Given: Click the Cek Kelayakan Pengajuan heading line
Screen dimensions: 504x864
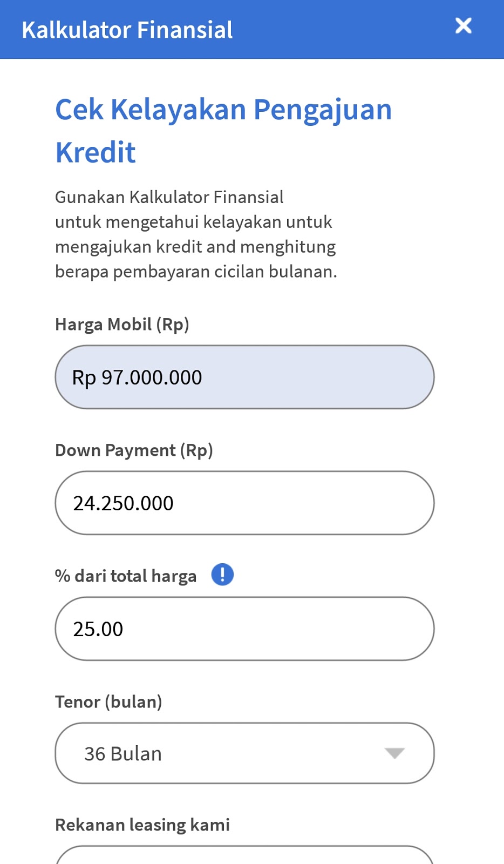Looking at the screenshot, I should point(223,110).
